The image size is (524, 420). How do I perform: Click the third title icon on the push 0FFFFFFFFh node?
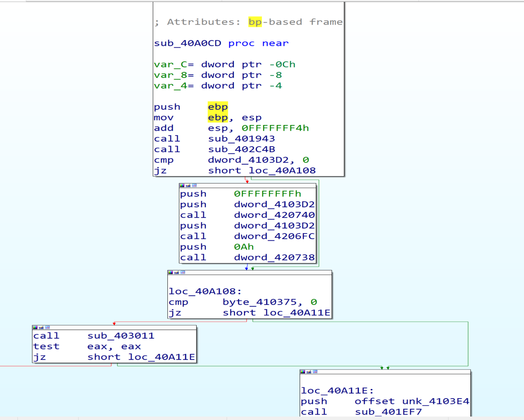(194, 185)
